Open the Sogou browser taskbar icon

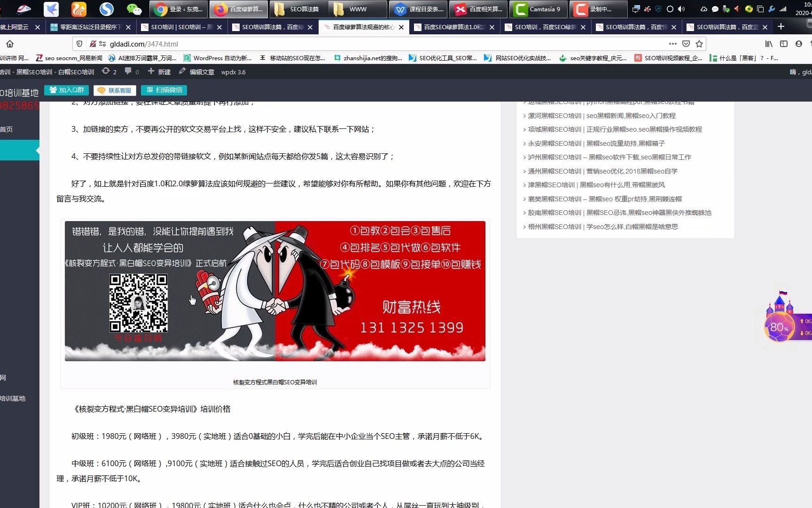click(107, 9)
